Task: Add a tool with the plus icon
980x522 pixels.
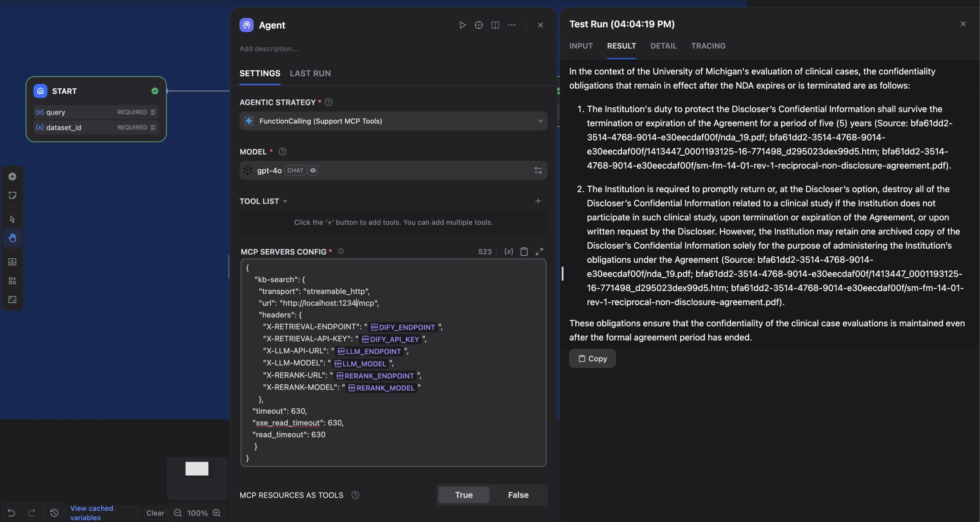Action: pos(538,201)
